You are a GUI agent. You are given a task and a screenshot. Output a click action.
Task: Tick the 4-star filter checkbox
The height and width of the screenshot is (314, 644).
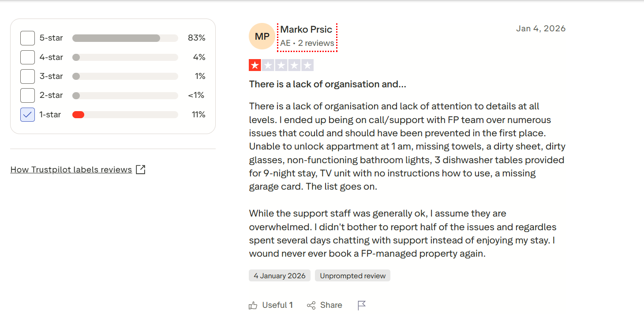pyautogui.click(x=27, y=57)
